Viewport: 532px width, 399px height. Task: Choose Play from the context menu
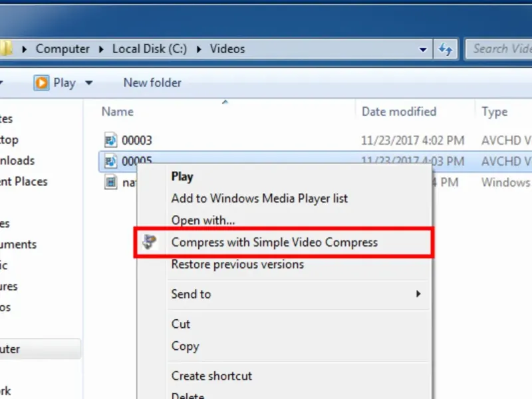(x=182, y=176)
